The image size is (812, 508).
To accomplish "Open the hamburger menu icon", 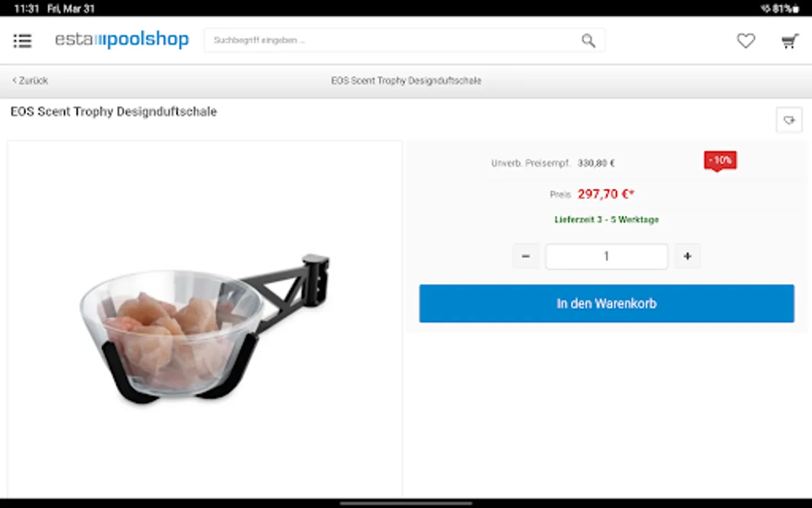I will [x=23, y=41].
